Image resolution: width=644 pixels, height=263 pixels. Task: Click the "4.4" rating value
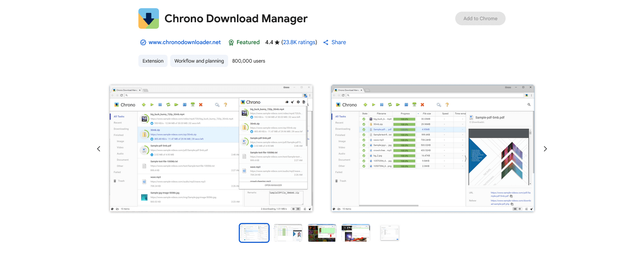coord(269,42)
